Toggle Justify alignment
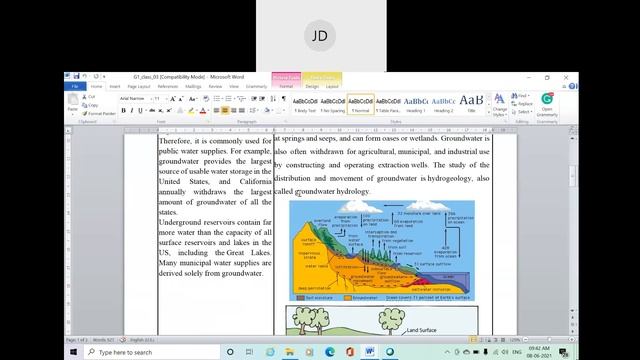This screenshot has height=360, width=640. (x=242, y=111)
